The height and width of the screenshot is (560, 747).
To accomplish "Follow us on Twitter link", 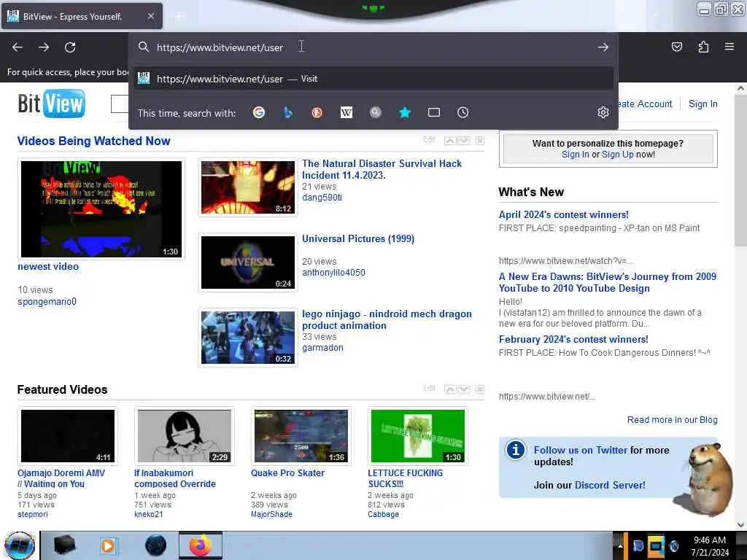I will click(580, 450).
